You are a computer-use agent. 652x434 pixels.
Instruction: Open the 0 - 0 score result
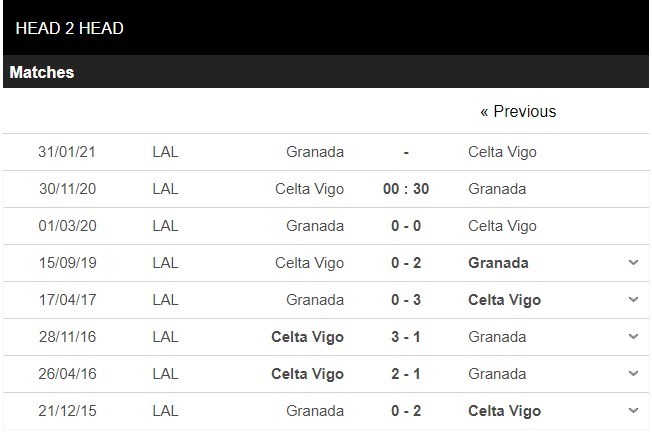405,226
